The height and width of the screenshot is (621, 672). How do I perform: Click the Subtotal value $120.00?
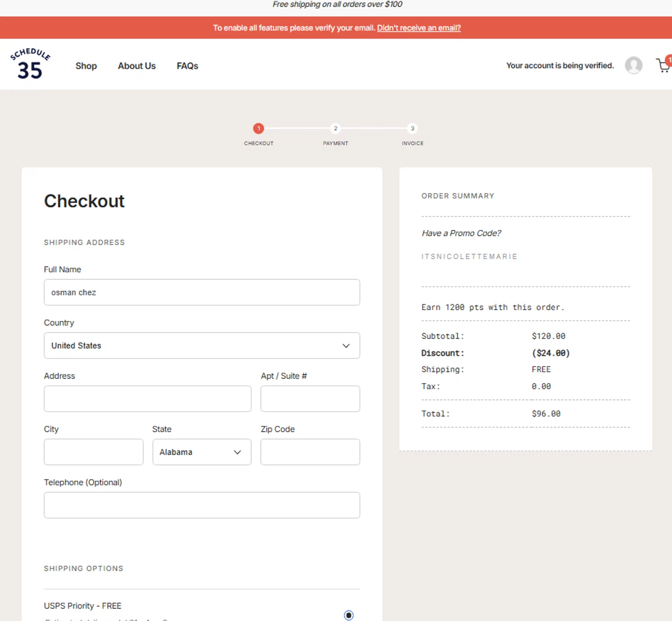[548, 336]
